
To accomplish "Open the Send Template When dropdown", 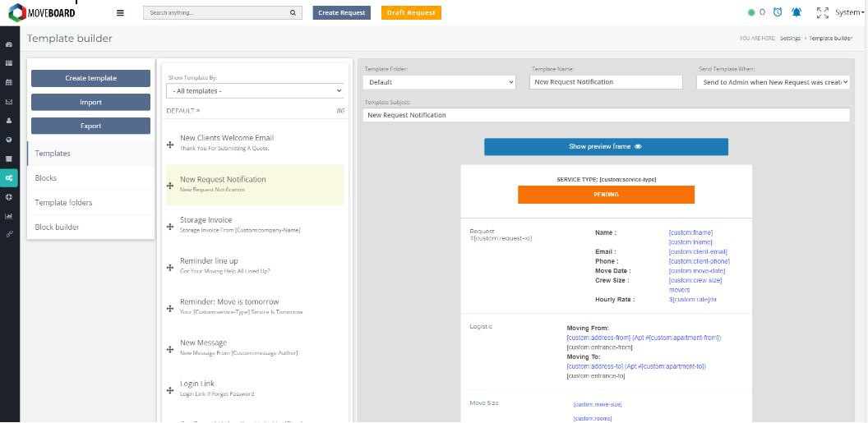I will tap(773, 82).
